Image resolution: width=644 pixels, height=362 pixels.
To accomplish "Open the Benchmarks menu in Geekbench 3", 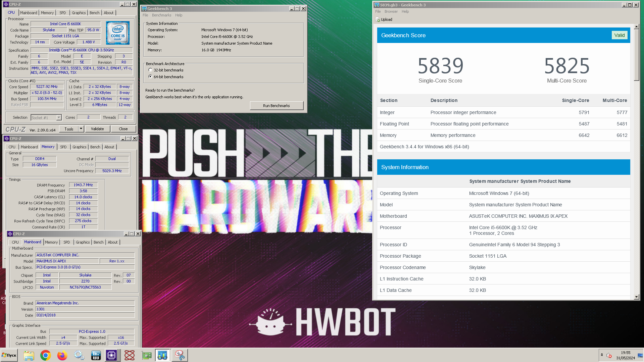I will 161,15.
